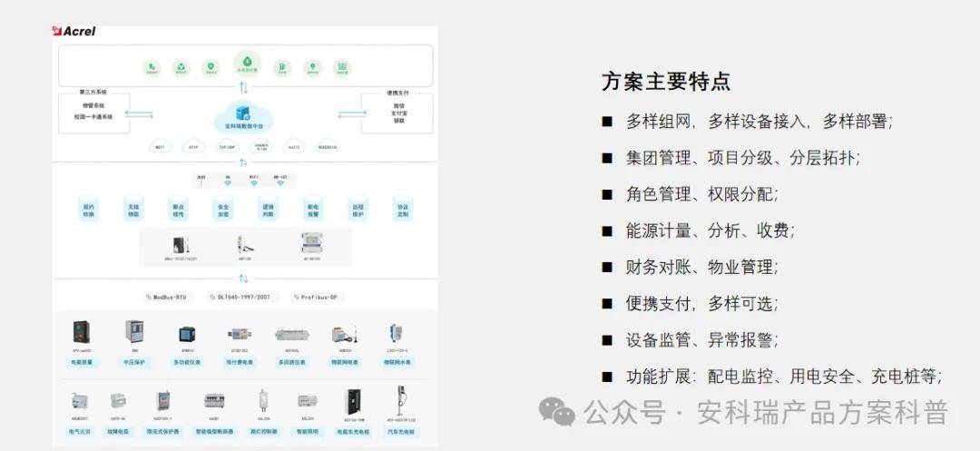The image size is (980, 451).
Task: Click the 安全加密 cylinder
Action: pos(223,209)
